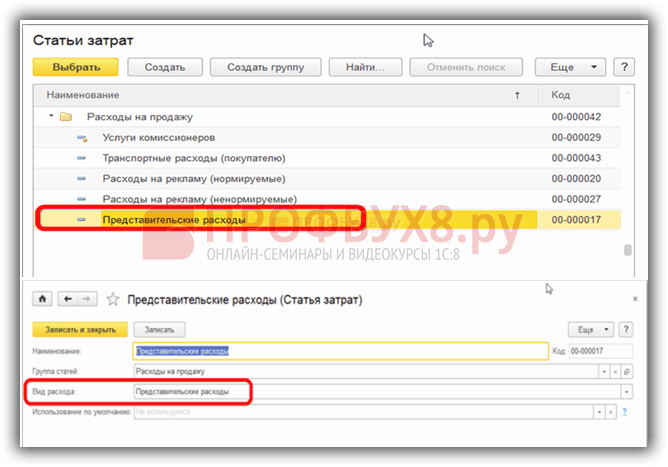Open the Еще dropdown in the list toolbar
The width and height of the screenshot is (668, 467).
pos(571,67)
